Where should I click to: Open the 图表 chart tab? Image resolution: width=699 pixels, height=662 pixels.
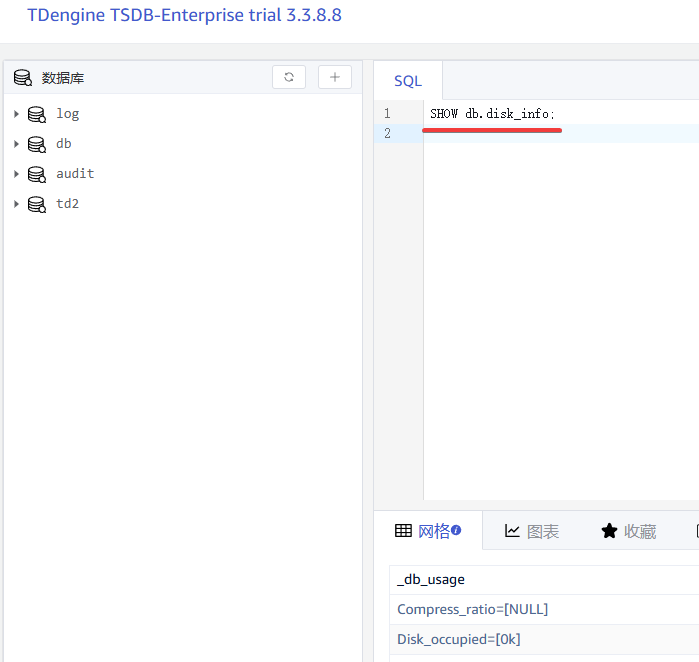pyautogui.click(x=532, y=531)
